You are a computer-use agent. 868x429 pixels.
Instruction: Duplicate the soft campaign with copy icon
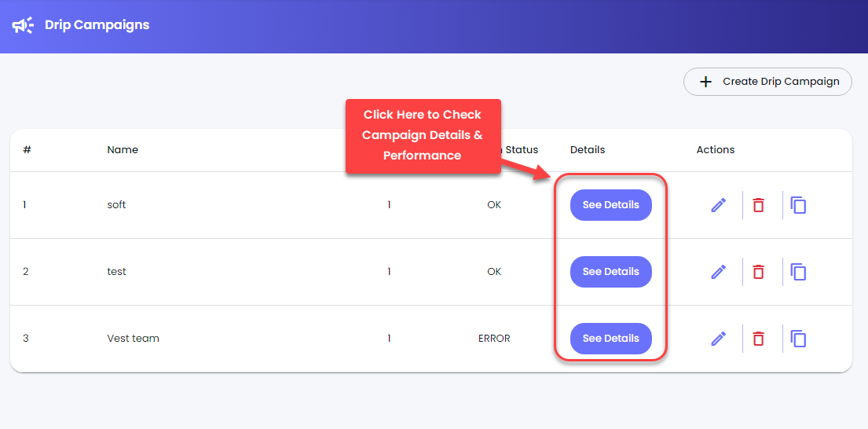[x=798, y=205]
